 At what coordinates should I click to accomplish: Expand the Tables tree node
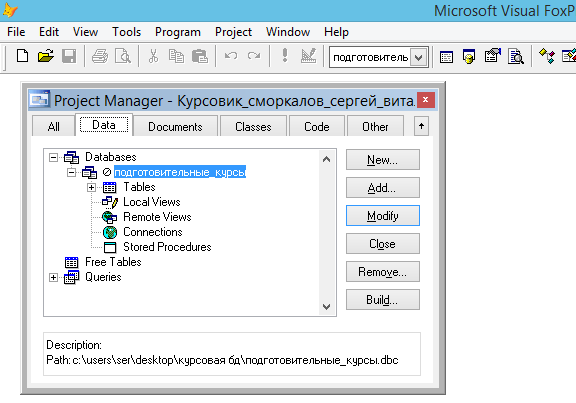[91, 187]
